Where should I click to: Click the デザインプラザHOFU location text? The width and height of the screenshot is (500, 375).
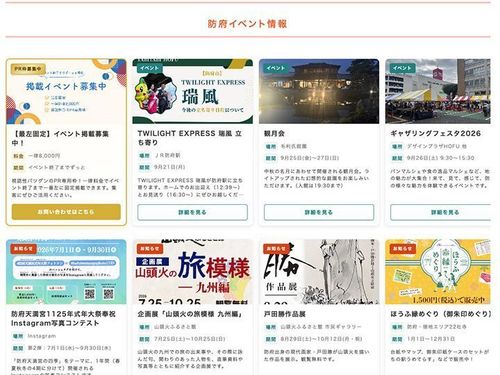coord(437,146)
